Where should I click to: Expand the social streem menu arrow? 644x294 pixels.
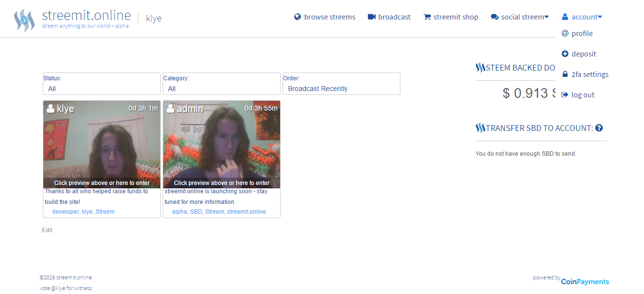pos(547,17)
